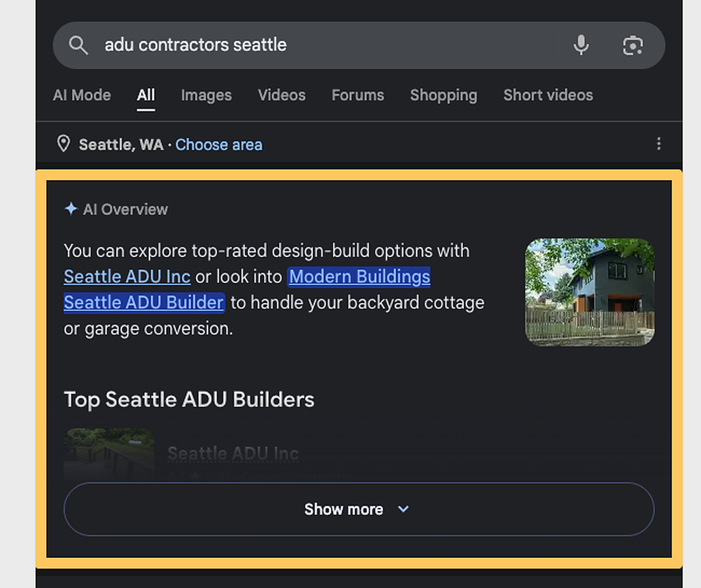
Task: Open the Seattle ADU Inc inline link
Action: coord(127,277)
